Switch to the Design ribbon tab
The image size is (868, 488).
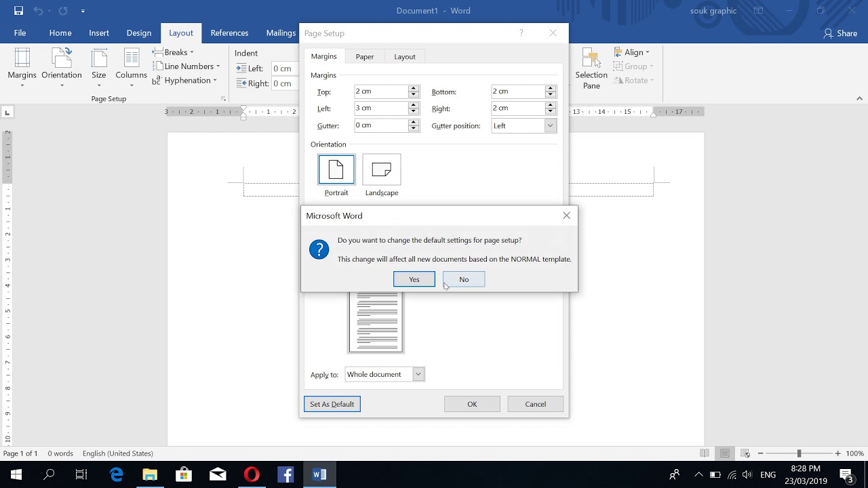[x=139, y=33]
